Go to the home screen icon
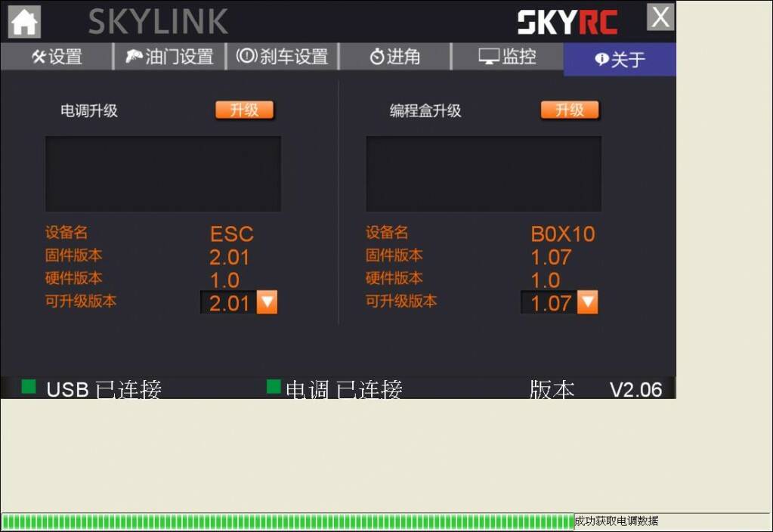773x532 pixels. [24, 22]
